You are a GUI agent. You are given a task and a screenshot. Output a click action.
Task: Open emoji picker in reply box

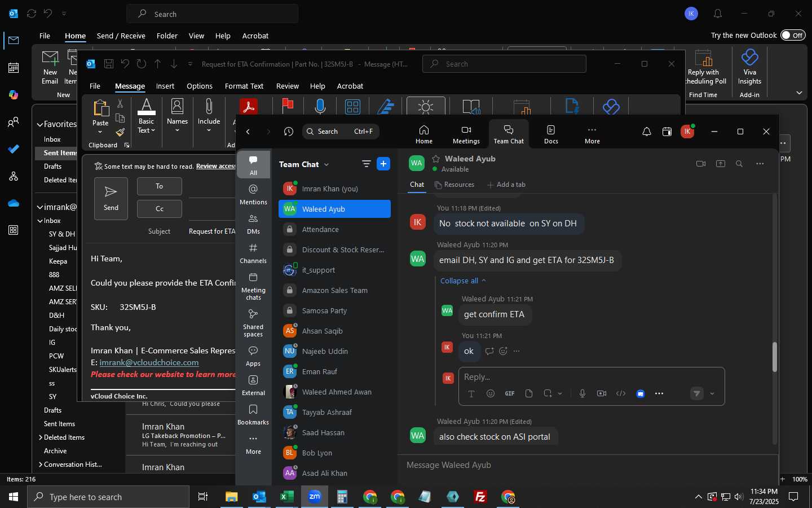(491, 393)
